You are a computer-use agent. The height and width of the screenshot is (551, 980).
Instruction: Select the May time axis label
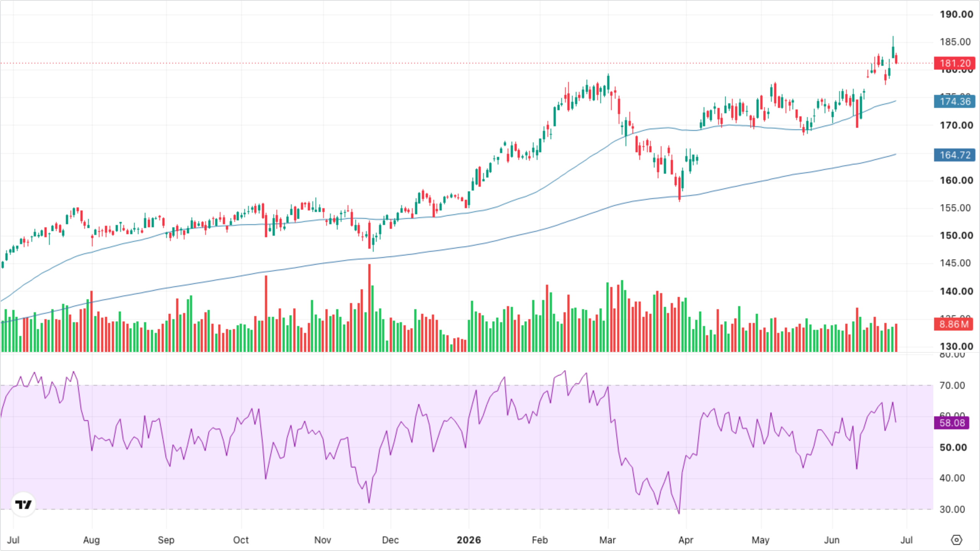[x=760, y=540]
